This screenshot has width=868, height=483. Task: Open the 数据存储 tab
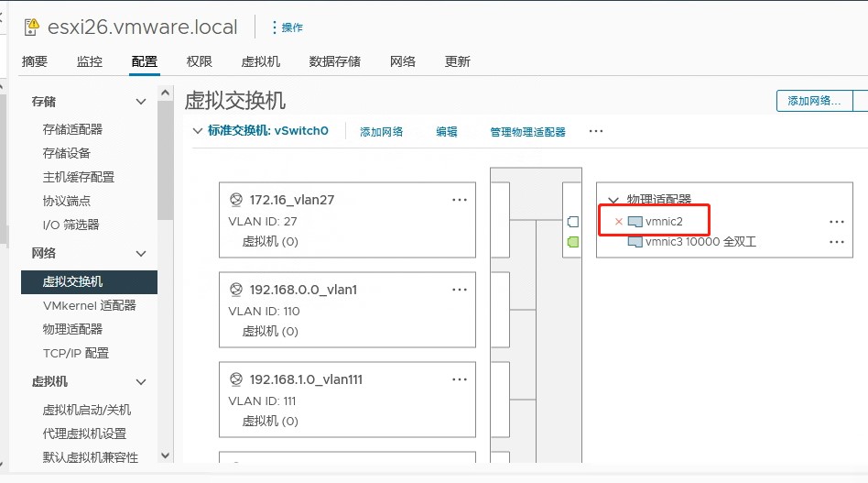pyautogui.click(x=335, y=61)
